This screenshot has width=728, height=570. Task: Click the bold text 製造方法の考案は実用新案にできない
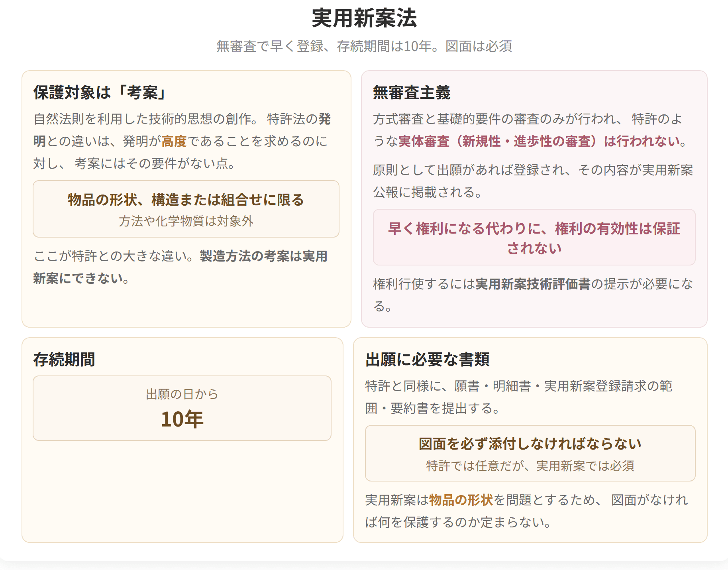[180, 267]
